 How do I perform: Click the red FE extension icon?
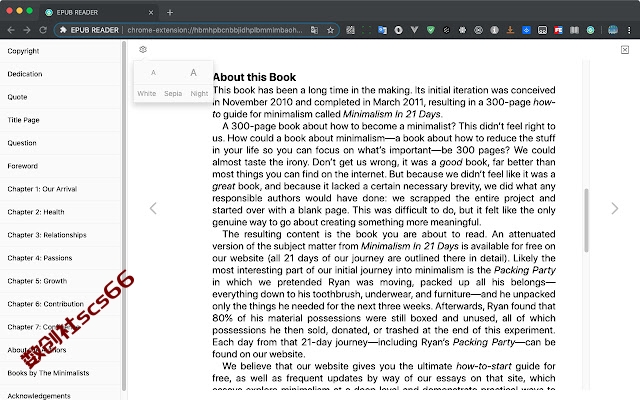pos(558,30)
